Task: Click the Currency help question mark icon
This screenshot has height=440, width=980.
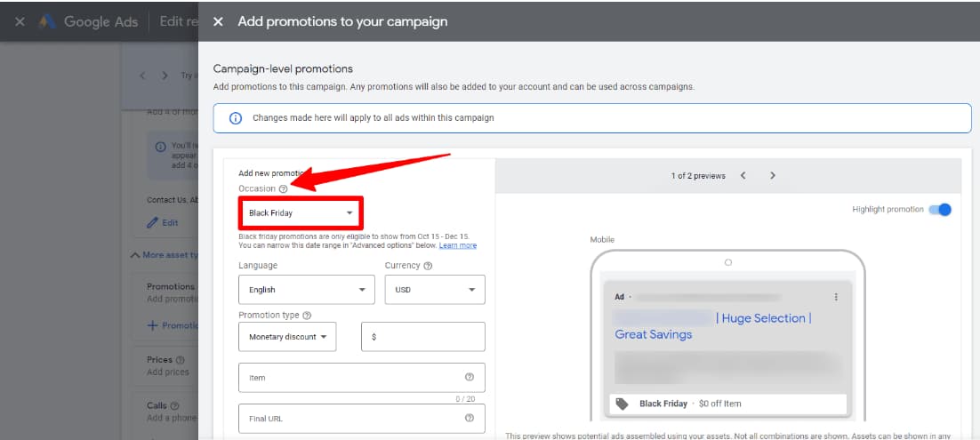Action: (x=428, y=266)
